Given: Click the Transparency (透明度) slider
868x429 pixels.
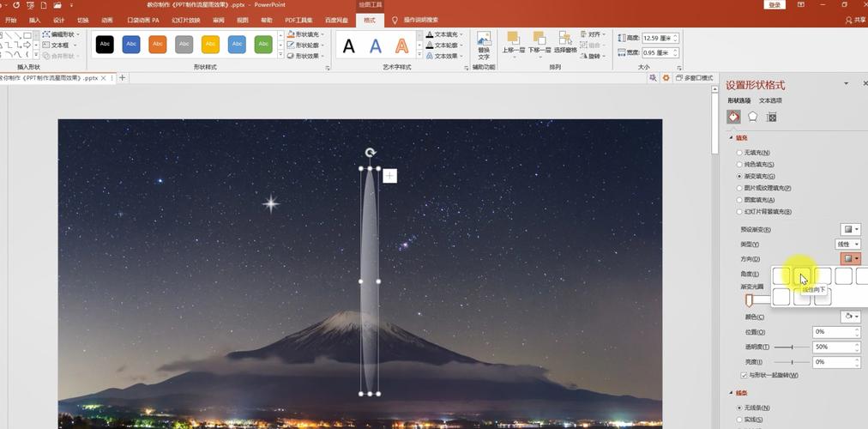Looking at the screenshot, I should pos(791,347).
